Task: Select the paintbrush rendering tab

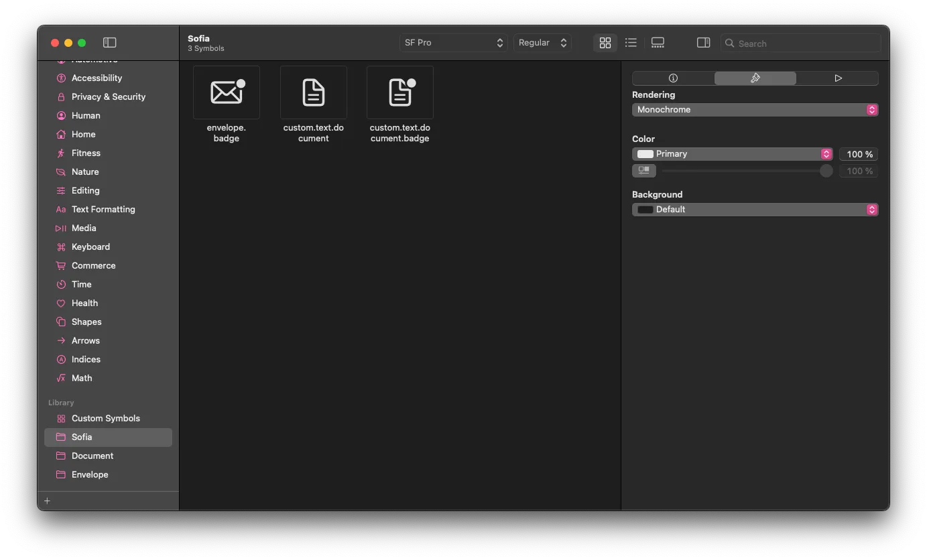Action: 755,78
